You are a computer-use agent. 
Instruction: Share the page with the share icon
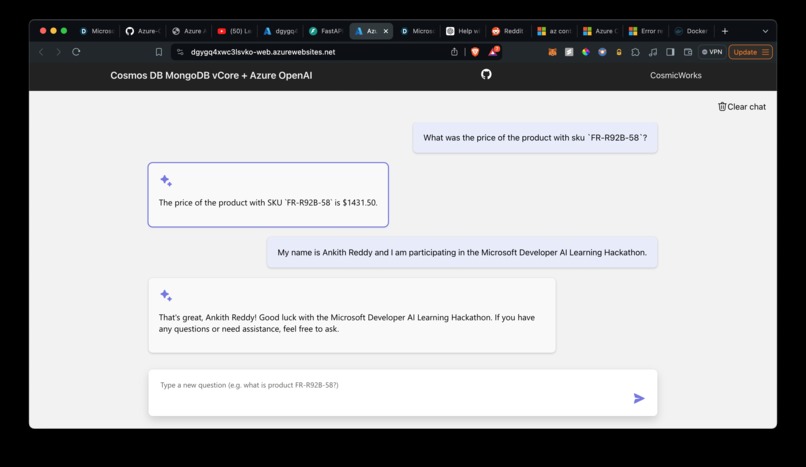454,52
